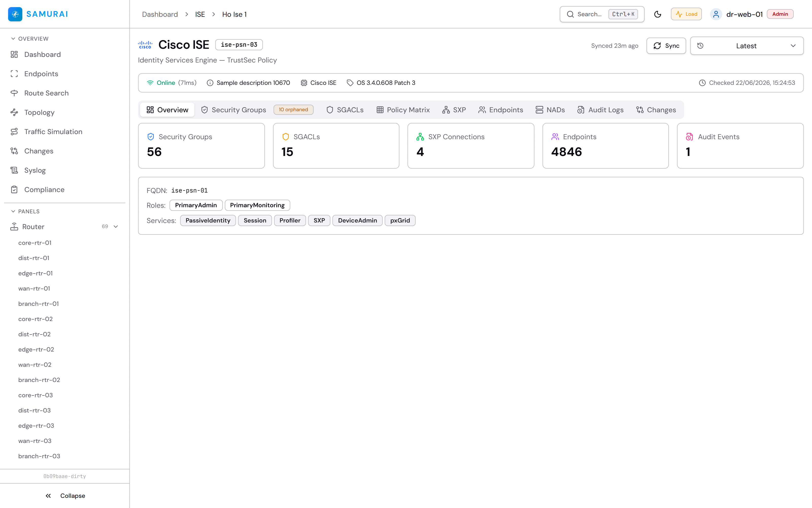Click the info icon beside Sample description
This screenshot has height=508, width=812.
tap(210, 83)
